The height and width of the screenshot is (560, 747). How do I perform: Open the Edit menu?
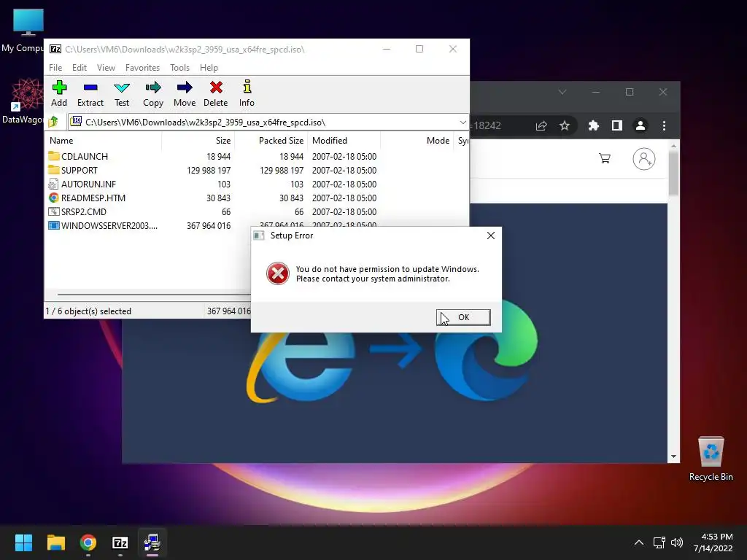pos(79,68)
